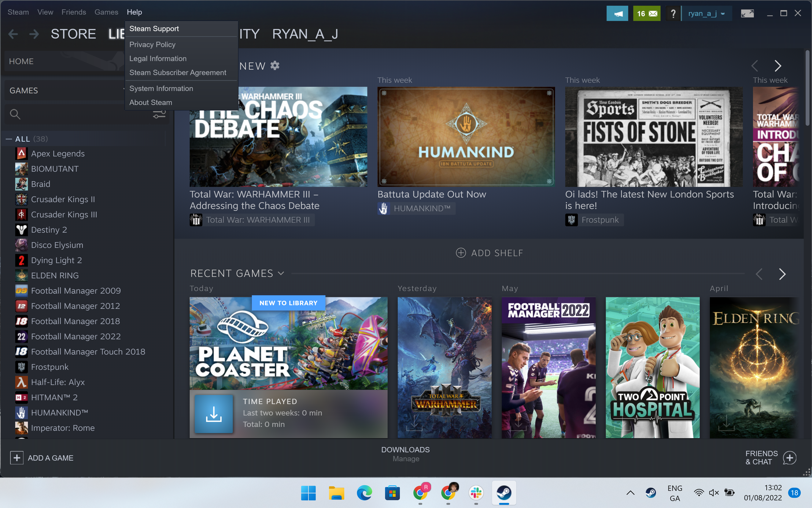The width and height of the screenshot is (812, 508).
Task: Open the Friends menu
Action: (x=74, y=12)
